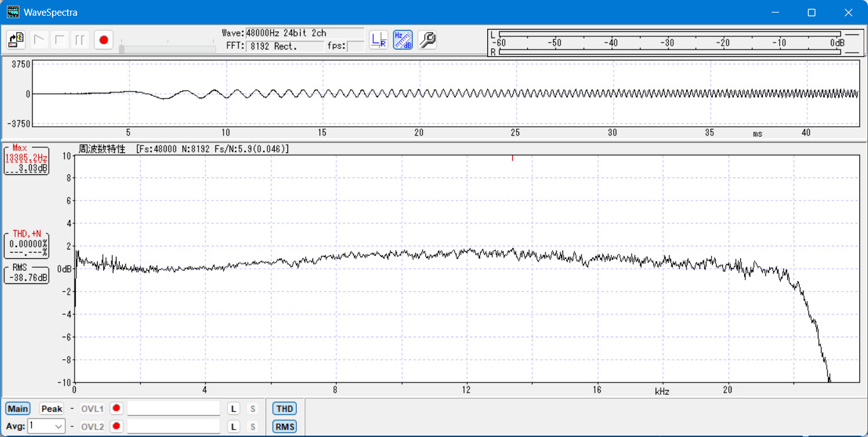Click the L channel level meter bar
This screenshot has width=868, height=437.
669,34
